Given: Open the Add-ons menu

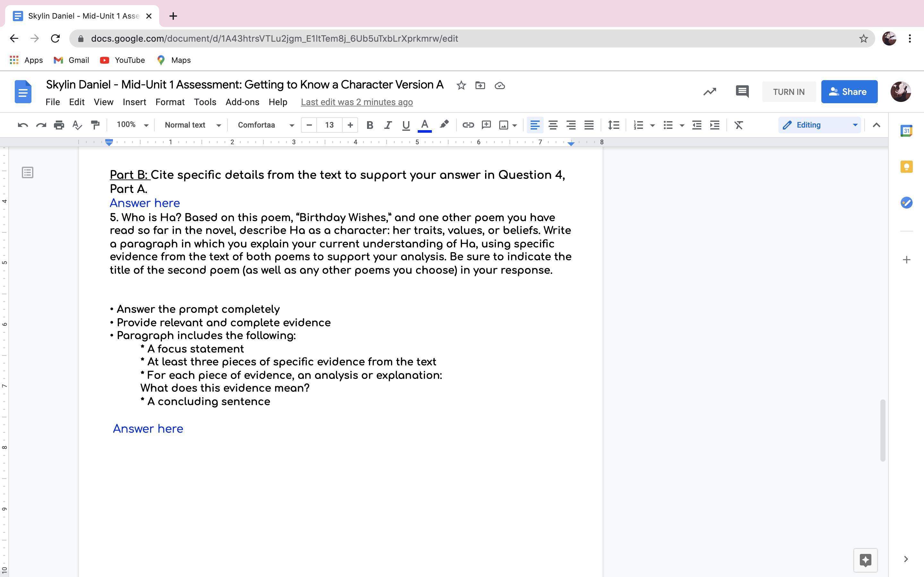Looking at the screenshot, I should click(242, 102).
